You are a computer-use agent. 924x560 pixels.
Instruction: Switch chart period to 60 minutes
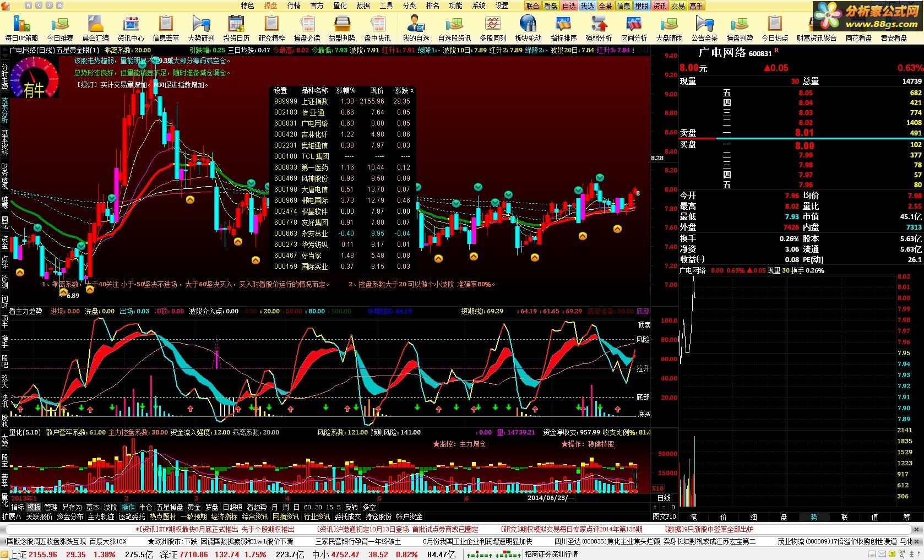click(x=307, y=507)
